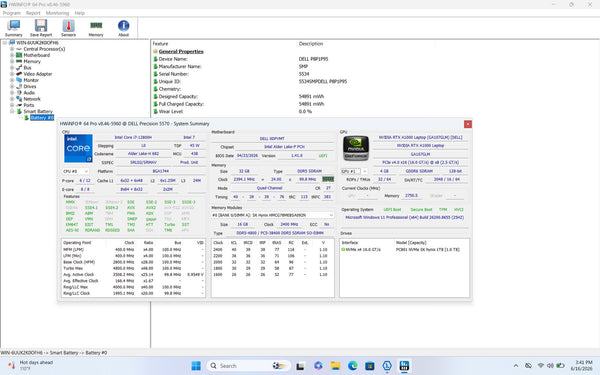Open the Windows Start menu
Screen dimensions: 600x375
196,366
